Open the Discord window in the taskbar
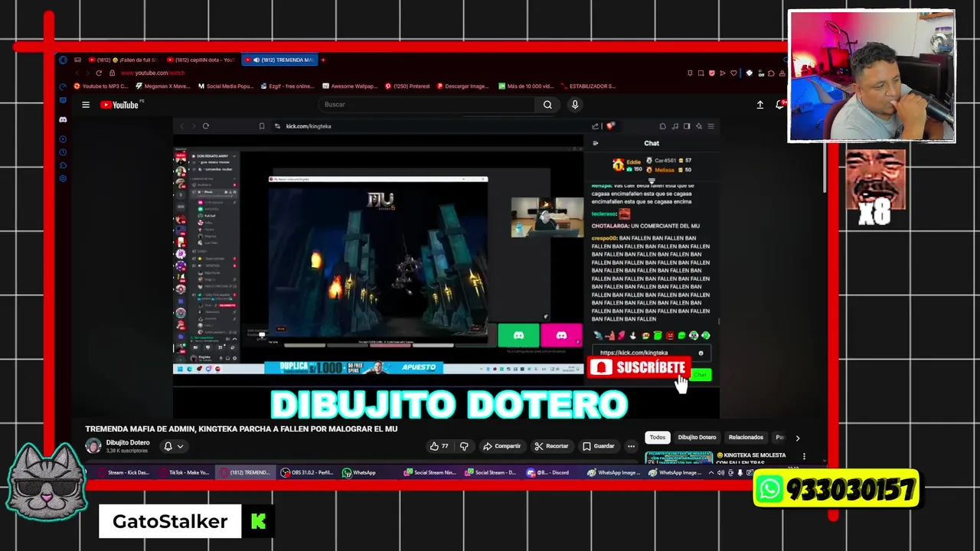Screen dimensions: 980x551 click(550, 473)
